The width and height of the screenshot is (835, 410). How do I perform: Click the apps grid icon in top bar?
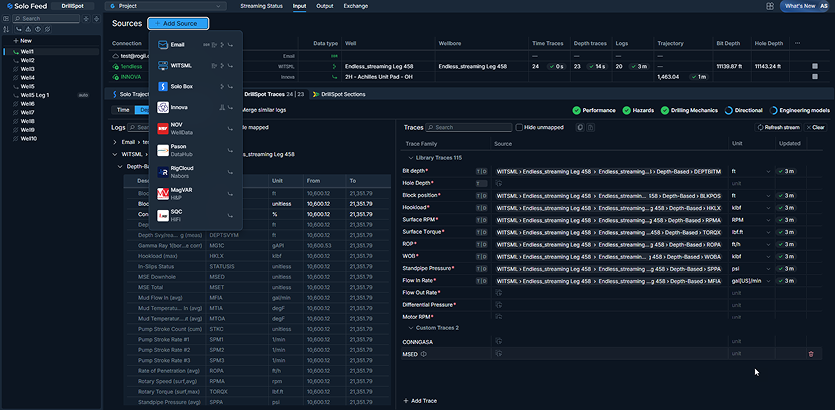coord(769,6)
